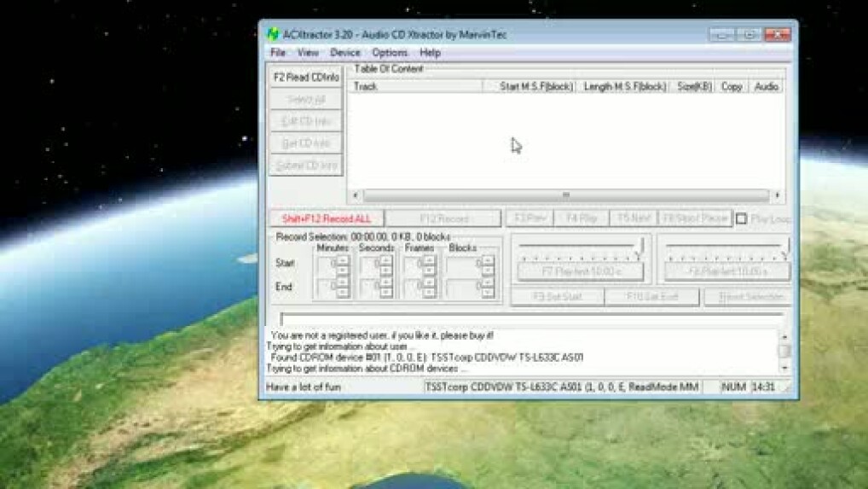Increase the Start Minutes spinner value
Viewport: 868px width, 489px height.
(x=343, y=259)
